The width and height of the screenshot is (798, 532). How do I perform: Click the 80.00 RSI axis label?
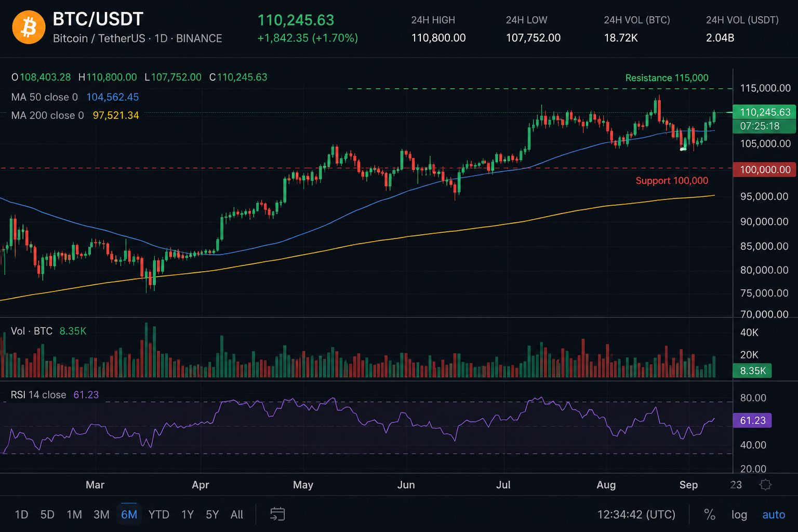tap(753, 398)
